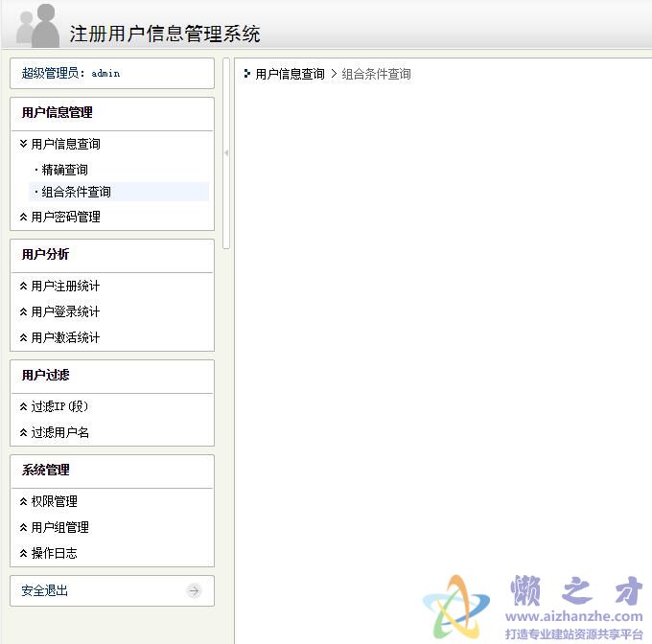652x644 pixels.
Task: Expand the 操作日志 chevron
Action: 23,553
